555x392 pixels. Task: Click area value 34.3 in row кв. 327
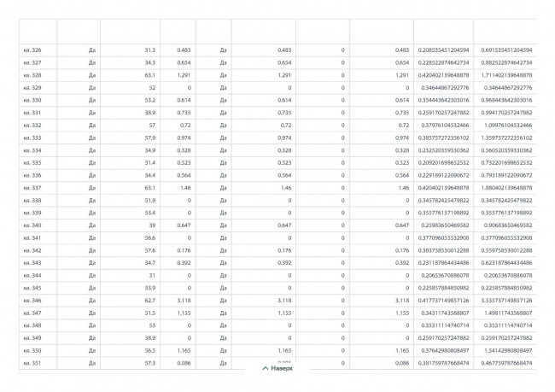pyautogui.click(x=150, y=62)
